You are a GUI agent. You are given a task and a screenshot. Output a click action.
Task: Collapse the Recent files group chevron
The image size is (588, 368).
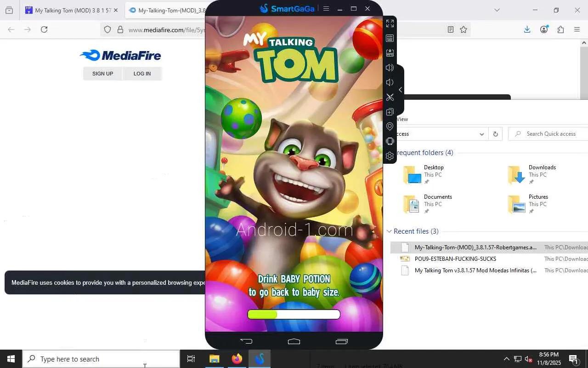click(x=390, y=231)
